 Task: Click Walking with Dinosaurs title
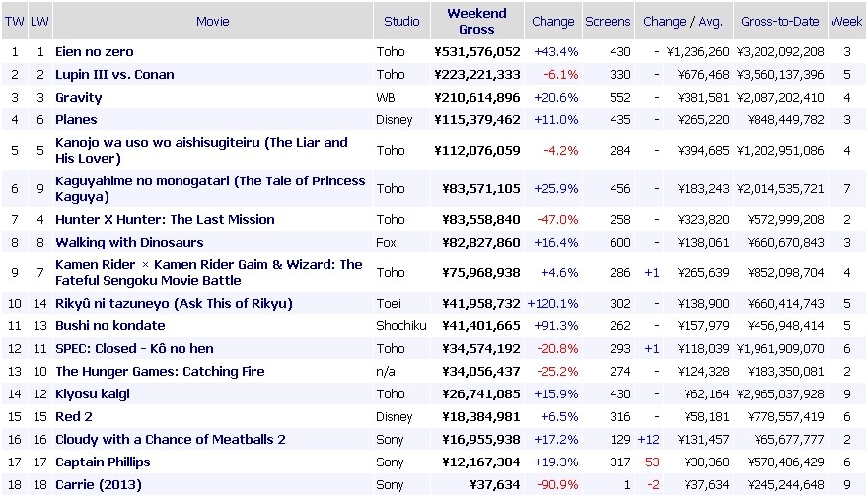129,242
